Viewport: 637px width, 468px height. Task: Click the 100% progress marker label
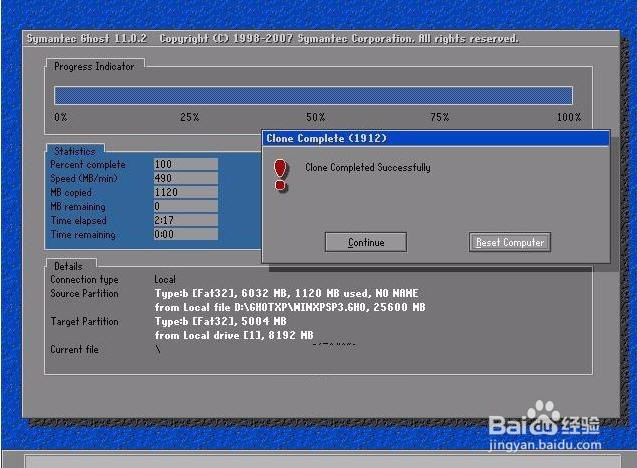click(x=569, y=117)
